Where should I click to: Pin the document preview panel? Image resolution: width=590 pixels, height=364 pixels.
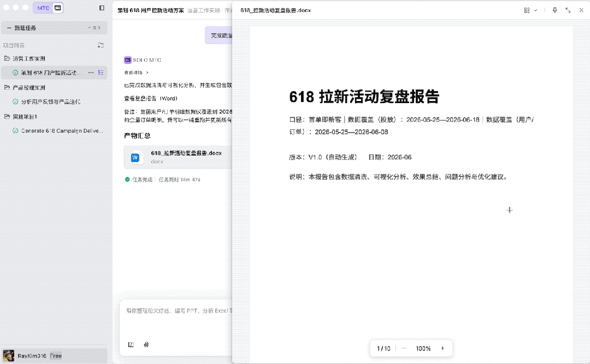click(x=554, y=10)
